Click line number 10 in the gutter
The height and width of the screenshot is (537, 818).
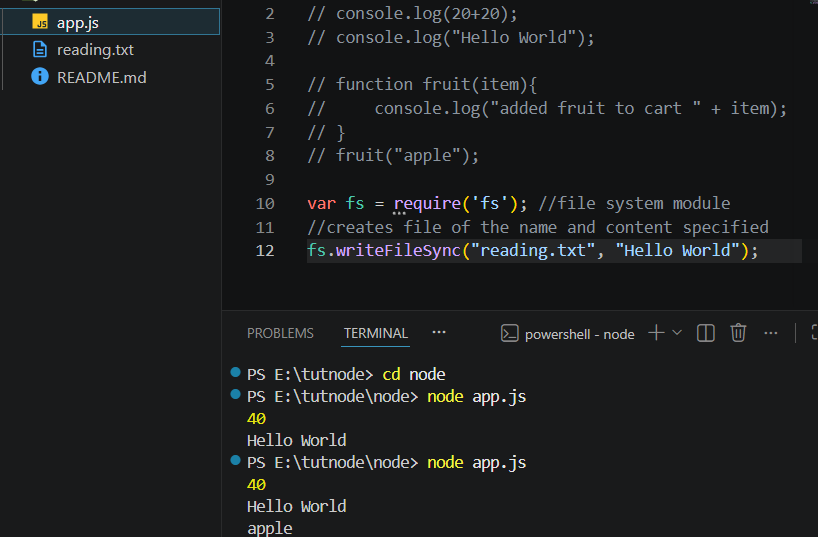(265, 204)
